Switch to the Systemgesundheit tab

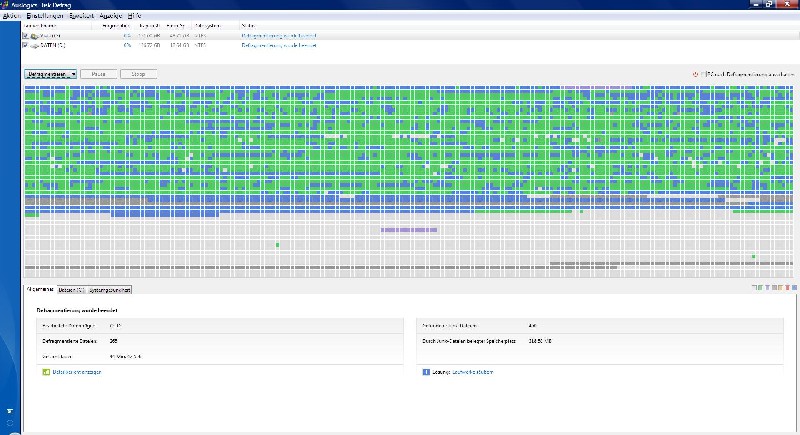(x=109, y=290)
